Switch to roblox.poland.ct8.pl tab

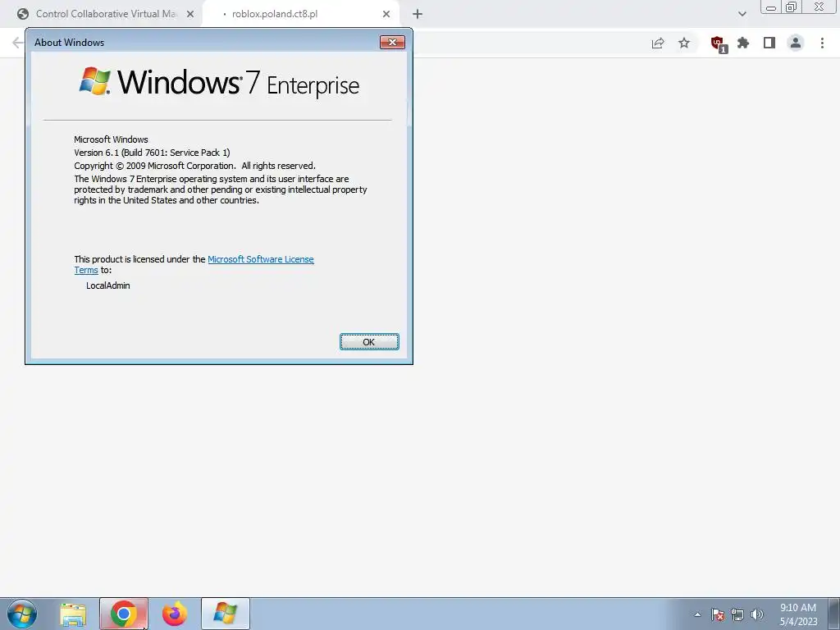300,14
